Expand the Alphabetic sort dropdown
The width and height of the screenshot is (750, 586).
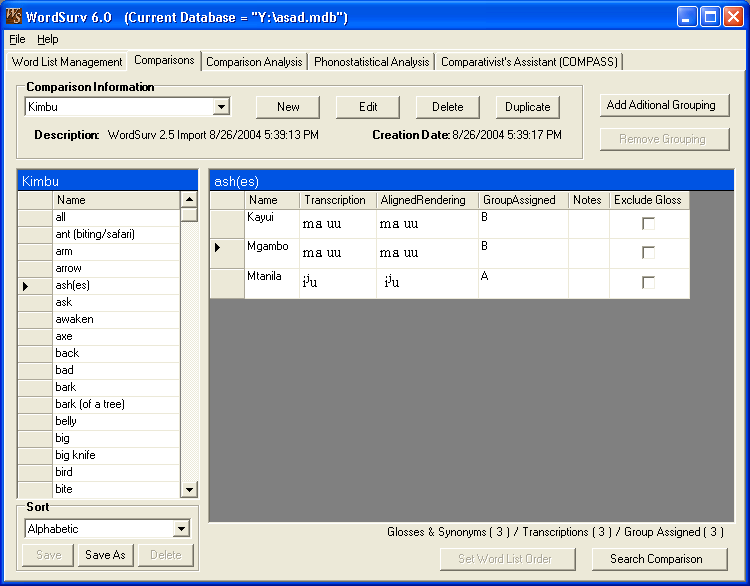coord(181,529)
